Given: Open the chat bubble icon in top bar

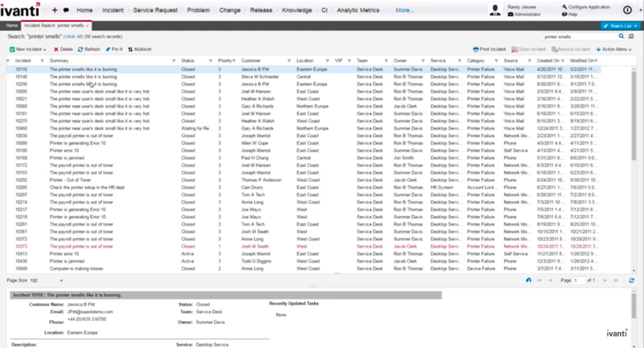Looking at the screenshot, I should (66, 10).
